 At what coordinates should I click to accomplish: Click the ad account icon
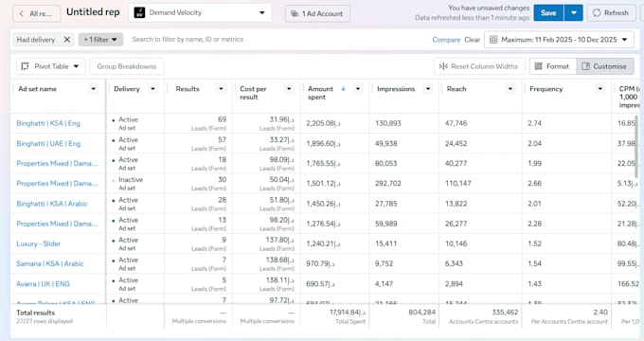coord(295,13)
